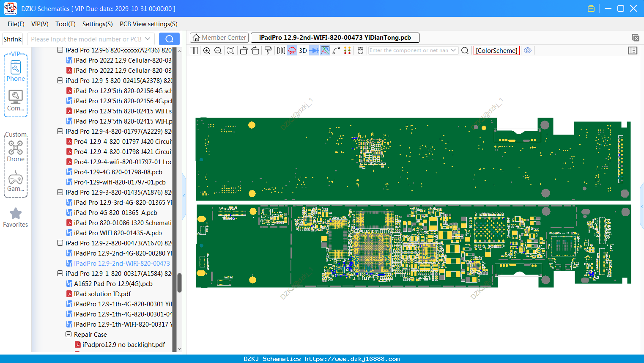
Task: Open the ColorScheme settings
Action: (x=496, y=50)
